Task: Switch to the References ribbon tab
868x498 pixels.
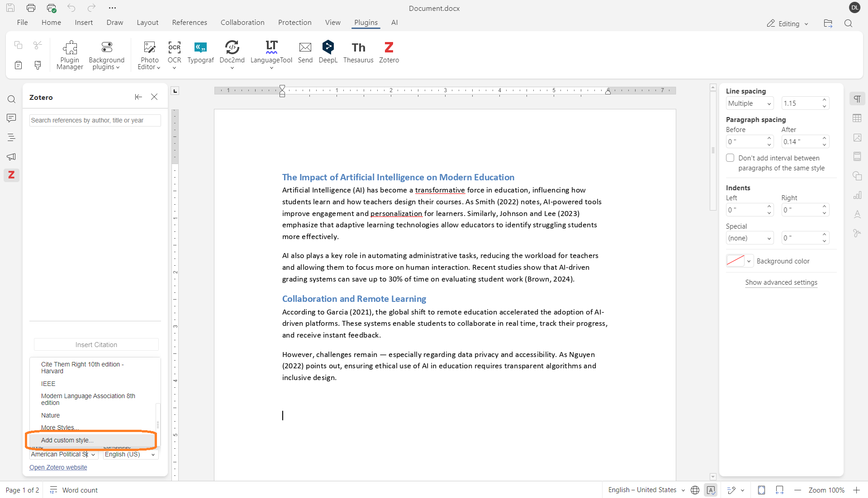Action: pos(189,22)
